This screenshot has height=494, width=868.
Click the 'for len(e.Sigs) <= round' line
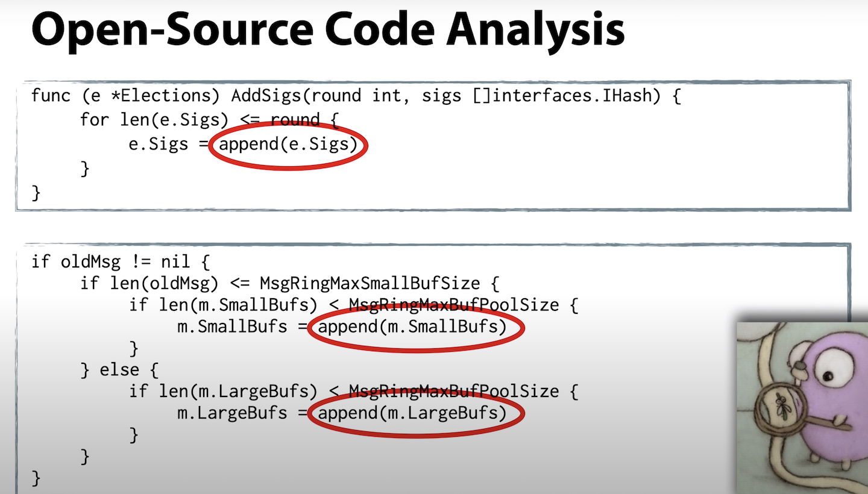210,120
